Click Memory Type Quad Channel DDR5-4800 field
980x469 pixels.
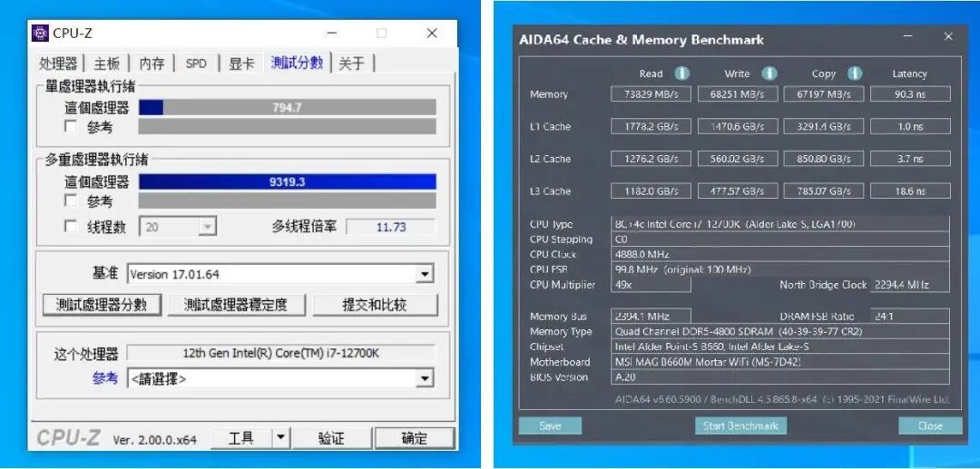pos(780,332)
